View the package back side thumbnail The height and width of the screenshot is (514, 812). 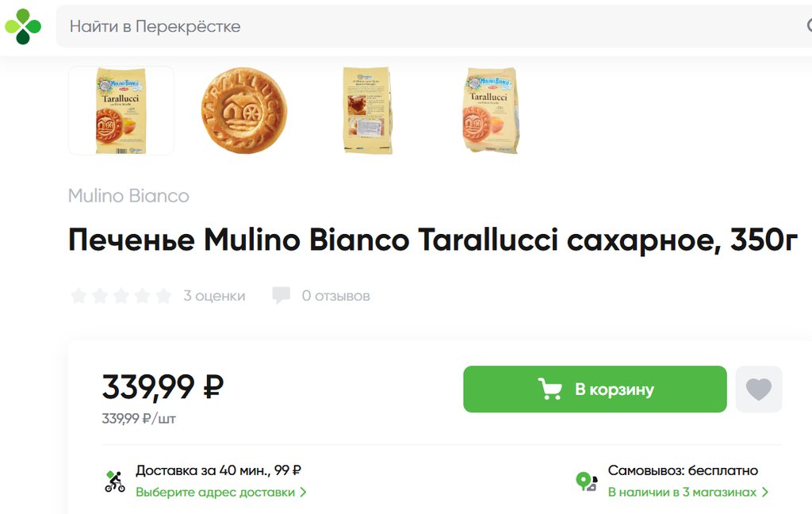(366, 110)
